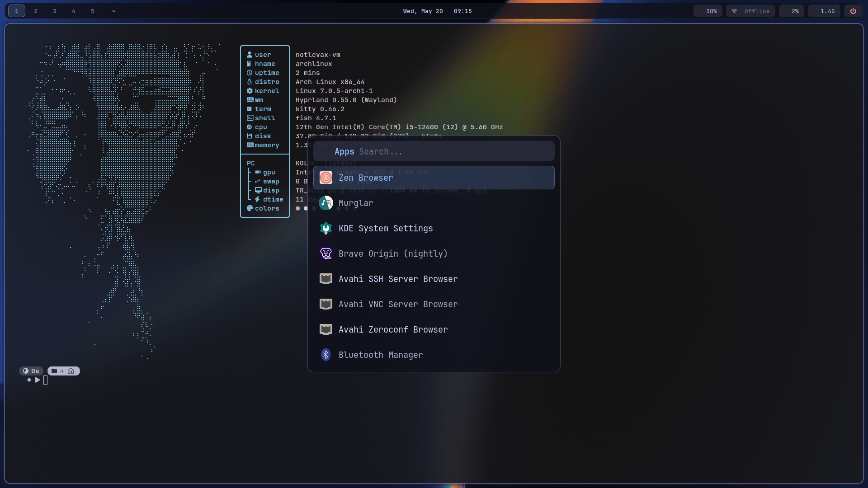
Task: Click the terminal cursor at the shell prompt
Action: pos(45,380)
